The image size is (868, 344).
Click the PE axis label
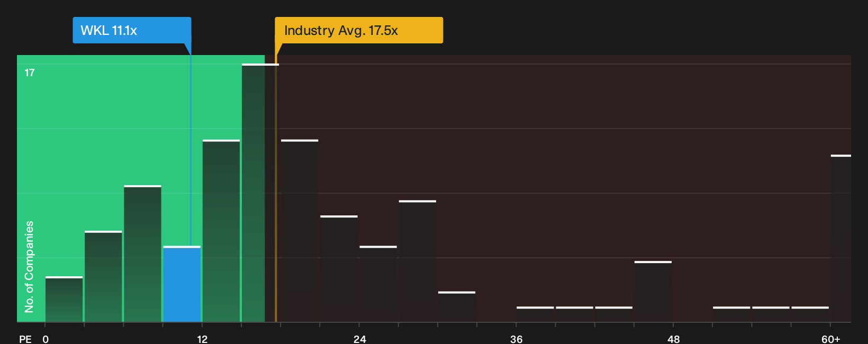tap(25, 339)
